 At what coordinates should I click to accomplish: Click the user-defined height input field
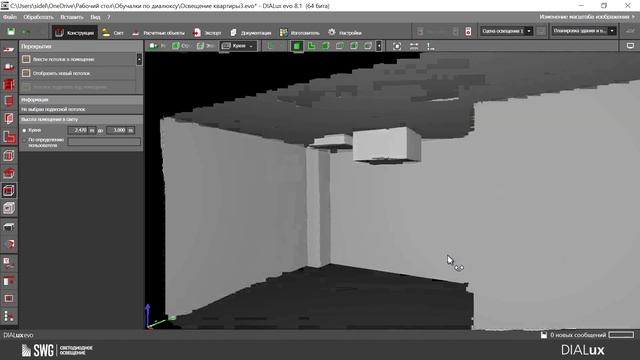(104, 142)
